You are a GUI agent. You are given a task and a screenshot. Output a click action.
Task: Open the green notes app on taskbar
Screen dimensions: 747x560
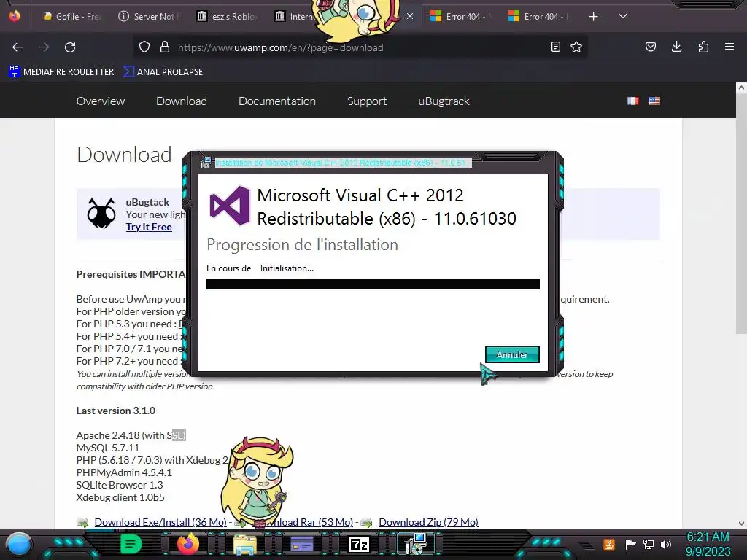pos(131,544)
